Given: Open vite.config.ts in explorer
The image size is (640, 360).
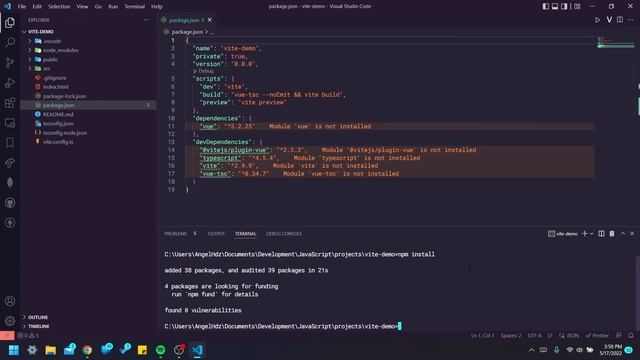Looking at the screenshot, I should coord(58,142).
